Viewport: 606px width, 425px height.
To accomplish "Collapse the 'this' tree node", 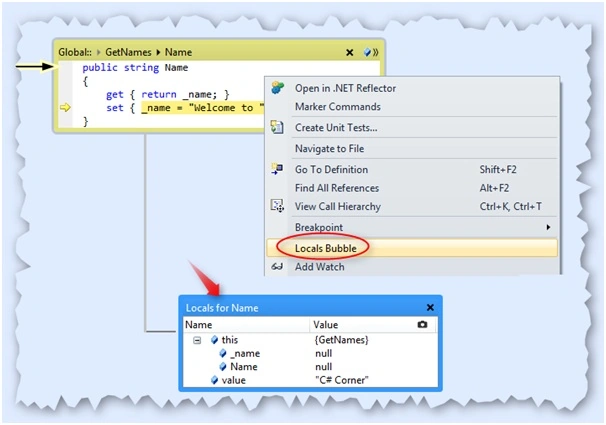I will 197,340.
